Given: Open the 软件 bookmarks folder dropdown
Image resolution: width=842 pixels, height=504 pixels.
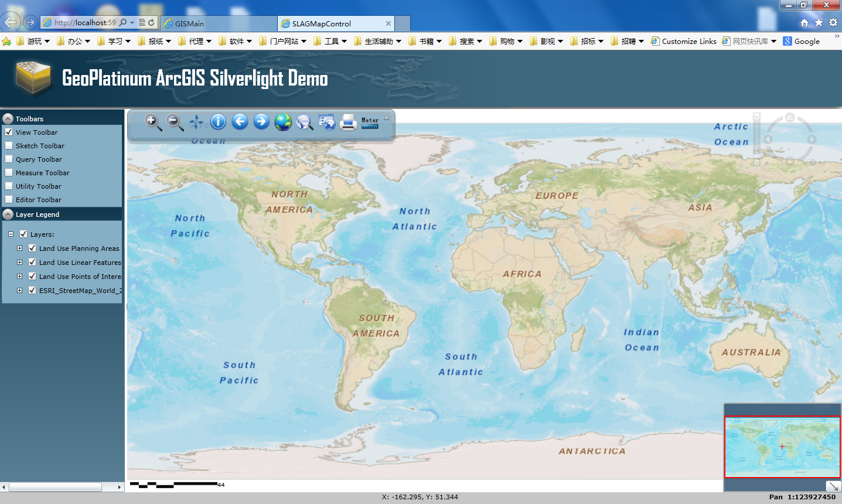Looking at the screenshot, I should tap(235, 41).
